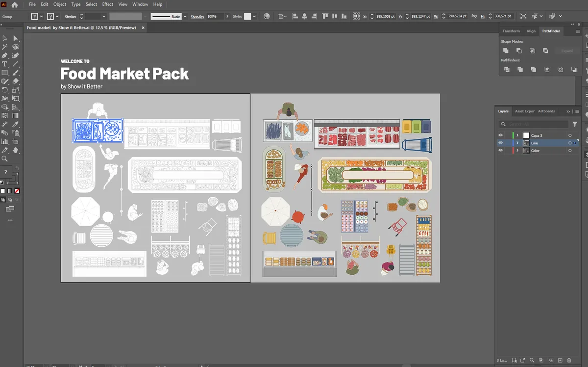Viewport: 588px width, 367px height.
Task: Activate the Eyedropper tool
Action: [x=16, y=124]
